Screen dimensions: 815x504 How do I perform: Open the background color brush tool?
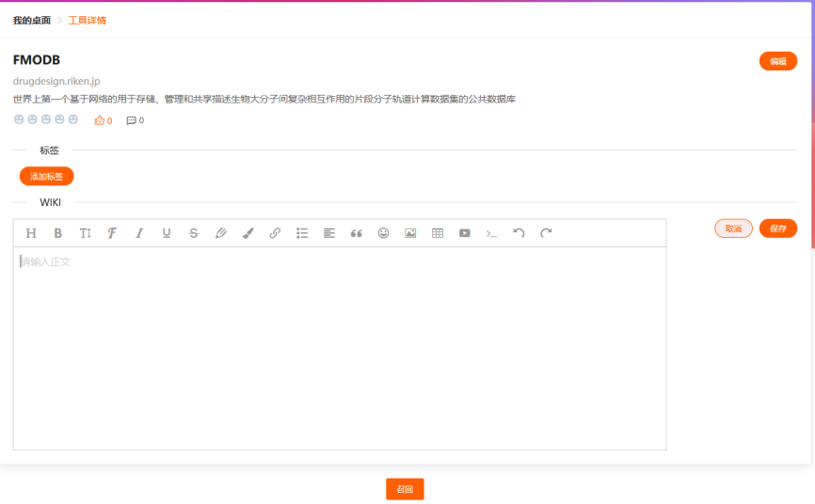(248, 233)
